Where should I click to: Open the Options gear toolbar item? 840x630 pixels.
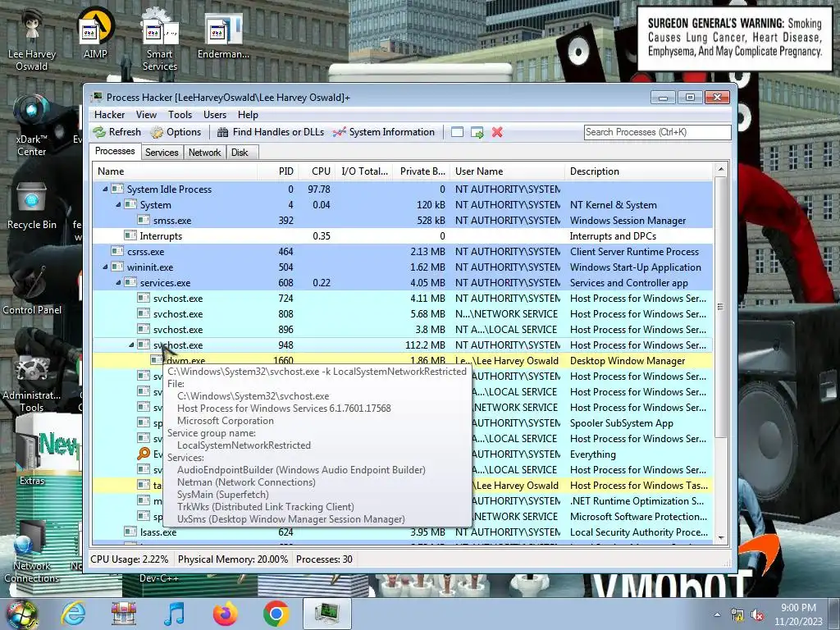tap(176, 132)
